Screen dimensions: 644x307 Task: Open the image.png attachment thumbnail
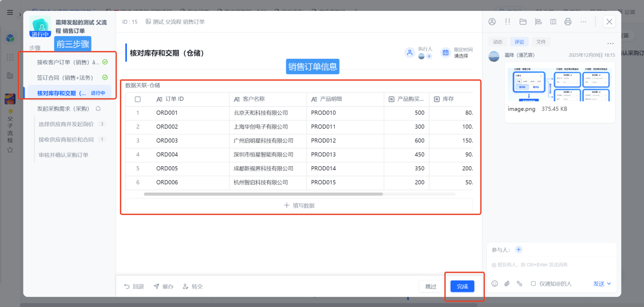pos(560,85)
